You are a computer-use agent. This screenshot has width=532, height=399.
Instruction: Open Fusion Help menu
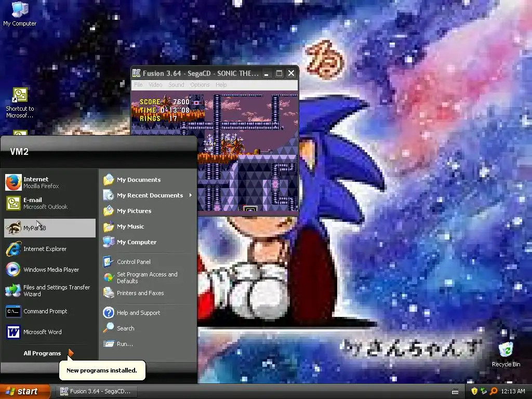coord(221,85)
